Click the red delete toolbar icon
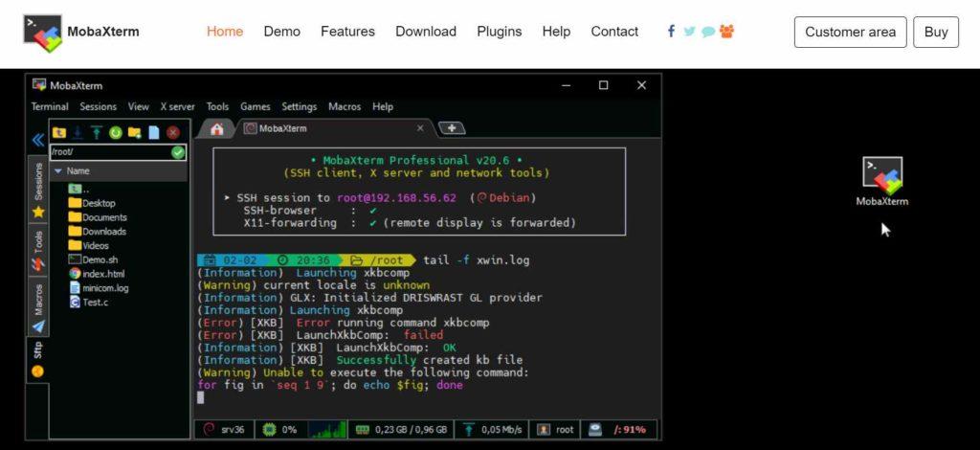This screenshot has height=450, width=980. [173, 132]
